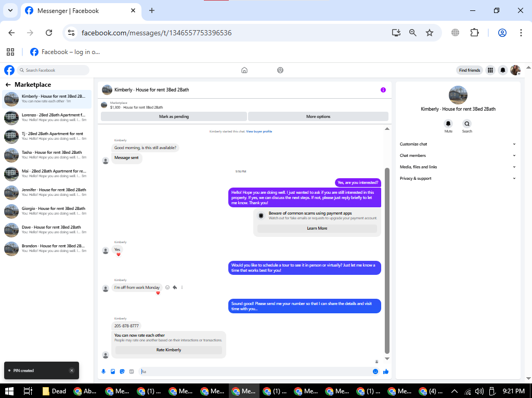532x398 pixels.
Task: React to the "I'm off from work Monday" message
Action: pyautogui.click(x=167, y=287)
